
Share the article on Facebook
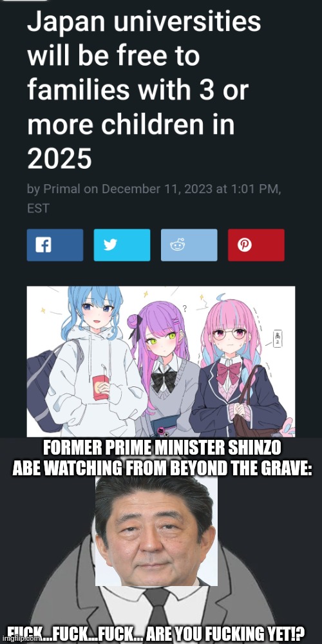(55, 245)
